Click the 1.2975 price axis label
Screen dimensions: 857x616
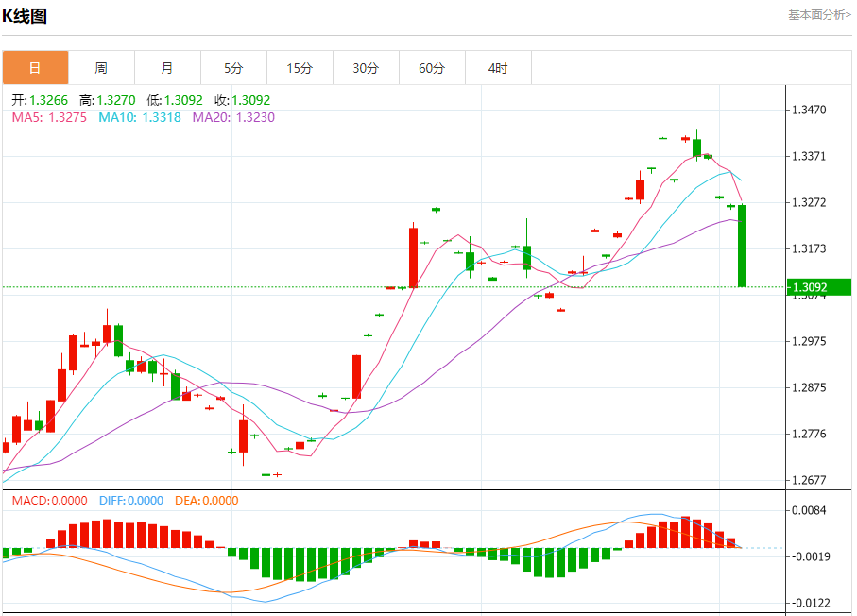pyautogui.click(x=810, y=341)
